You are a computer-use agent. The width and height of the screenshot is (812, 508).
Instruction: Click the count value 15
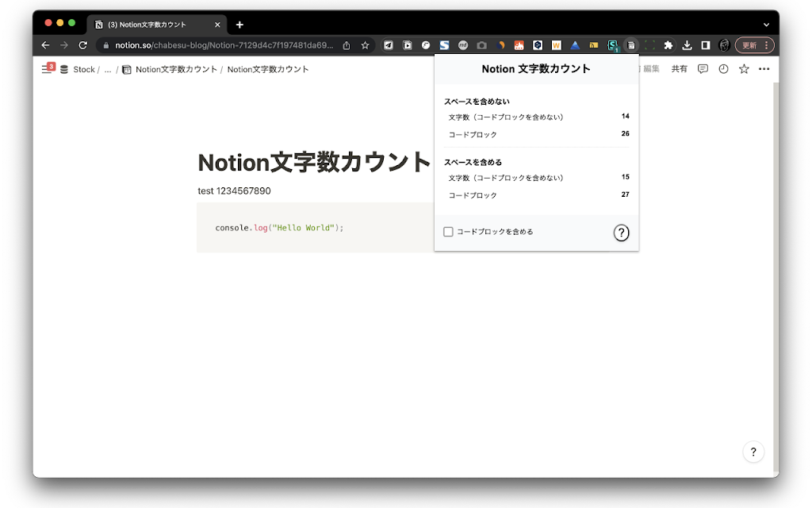click(x=626, y=177)
